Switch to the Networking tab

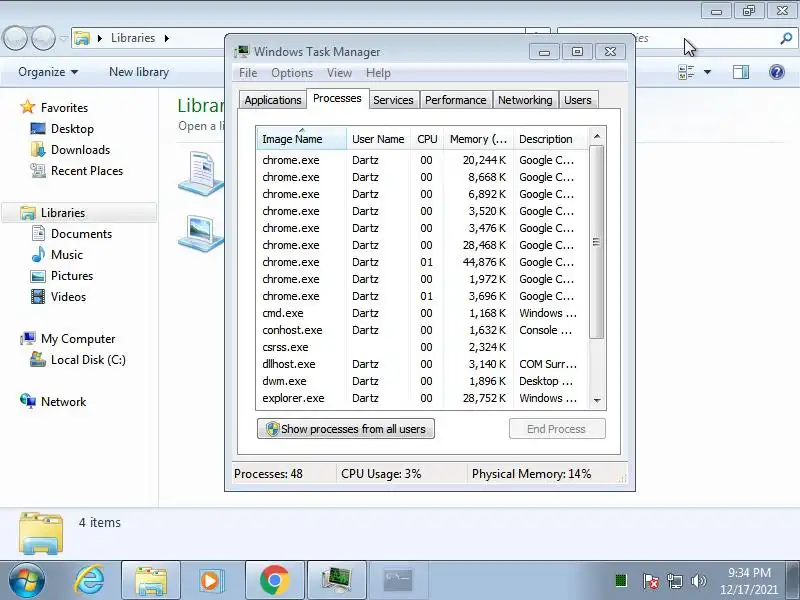click(x=525, y=100)
